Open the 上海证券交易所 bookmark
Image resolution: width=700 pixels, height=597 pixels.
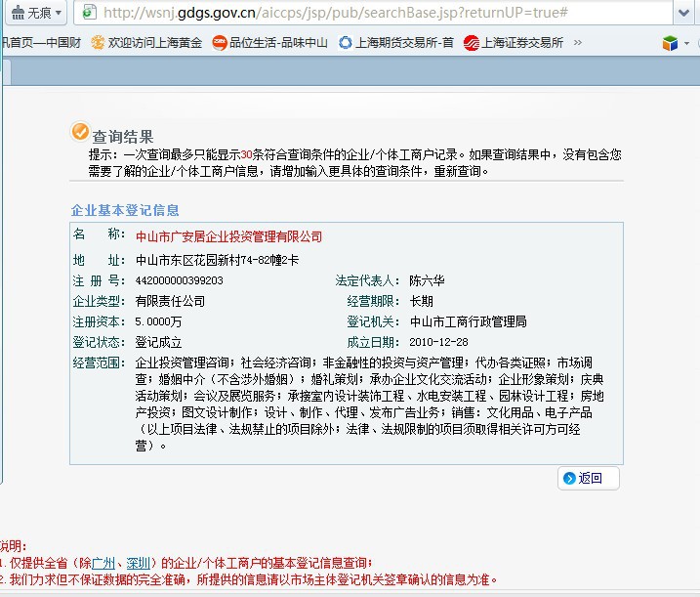(x=514, y=43)
